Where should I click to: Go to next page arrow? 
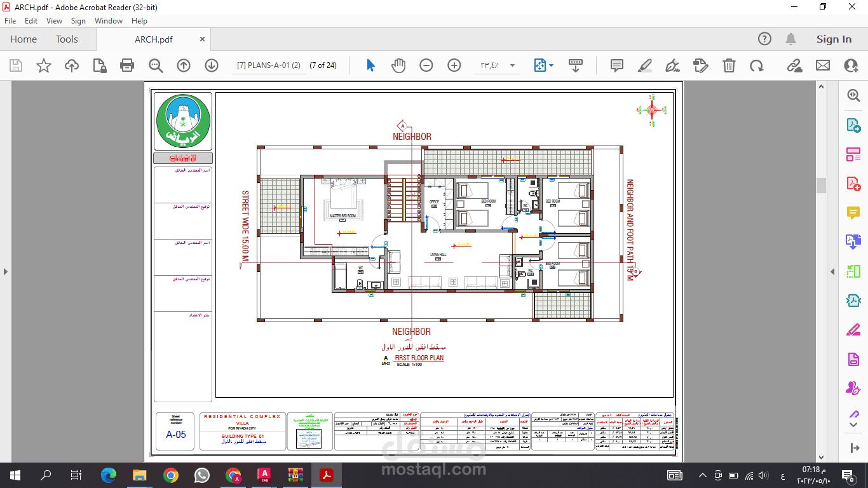tap(212, 65)
